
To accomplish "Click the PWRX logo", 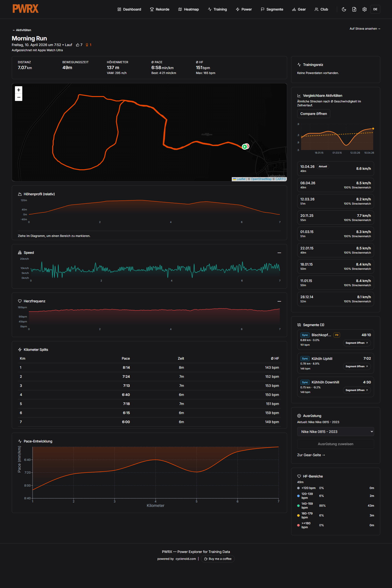I will tap(25, 9).
